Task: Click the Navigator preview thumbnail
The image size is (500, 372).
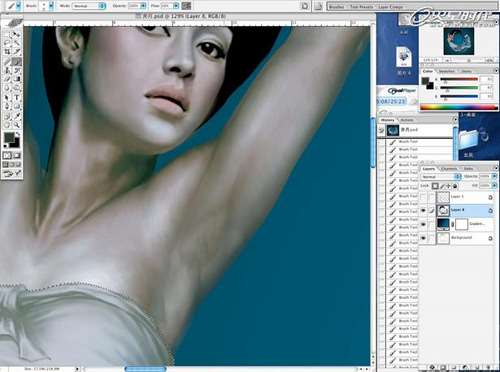Action: point(459,41)
